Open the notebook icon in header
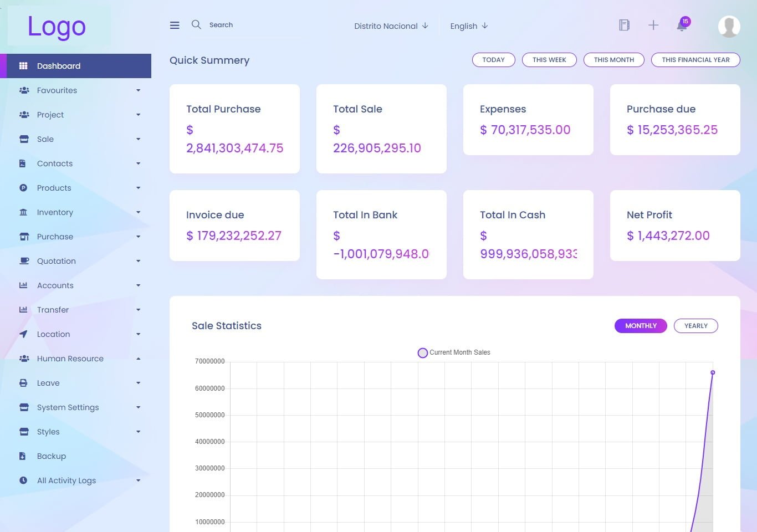757x532 pixels. pyautogui.click(x=624, y=25)
